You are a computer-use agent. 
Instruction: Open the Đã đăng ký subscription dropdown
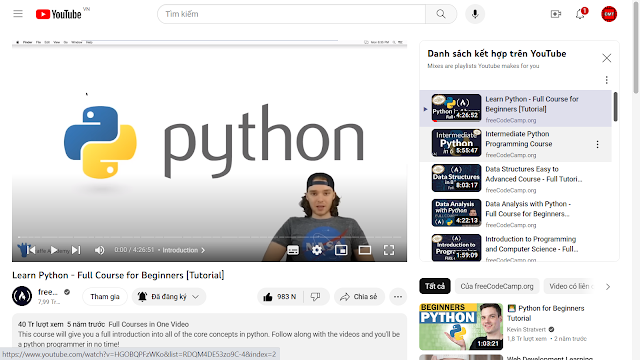pyautogui.click(x=169, y=297)
